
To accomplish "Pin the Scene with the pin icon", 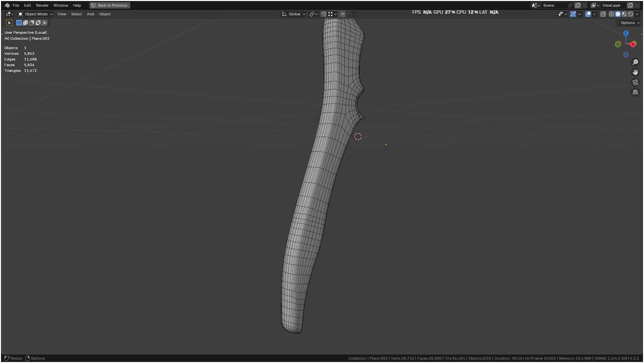I will (570, 5).
